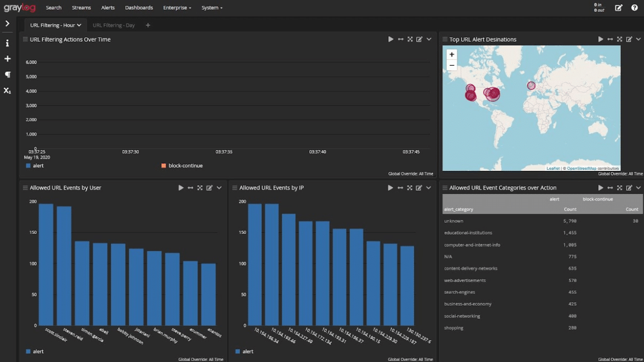Expand options chevron on Allowed URL Event Categories widget
The width and height of the screenshot is (644, 362).
tap(639, 187)
